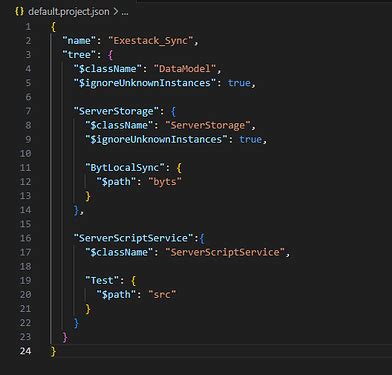Click line number 12 in the gutter
This screenshot has width=392, height=375.
(x=25, y=182)
